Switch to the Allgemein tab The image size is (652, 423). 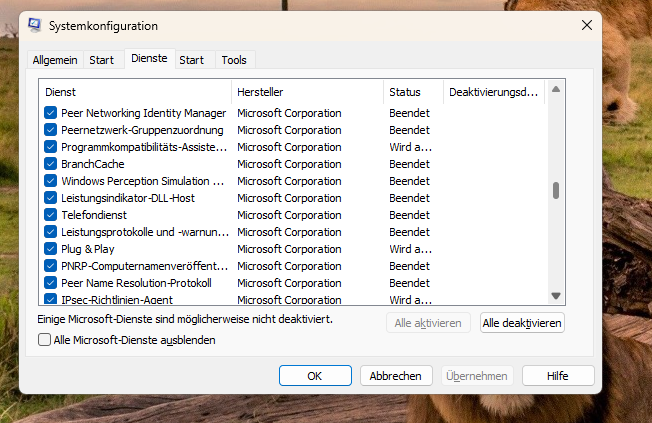(55, 60)
